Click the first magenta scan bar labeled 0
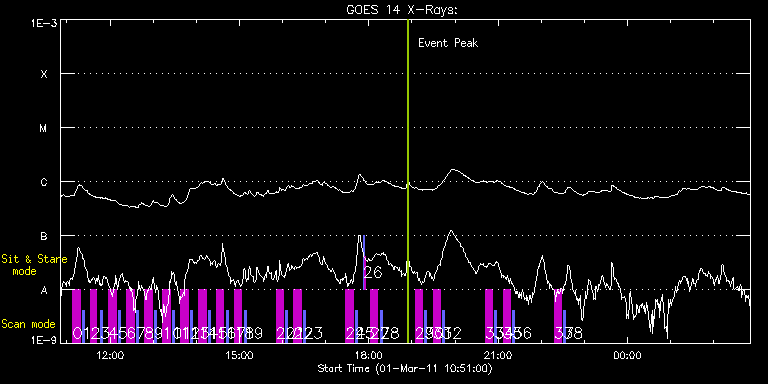The height and width of the screenshot is (384, 768). coord(76,316)
